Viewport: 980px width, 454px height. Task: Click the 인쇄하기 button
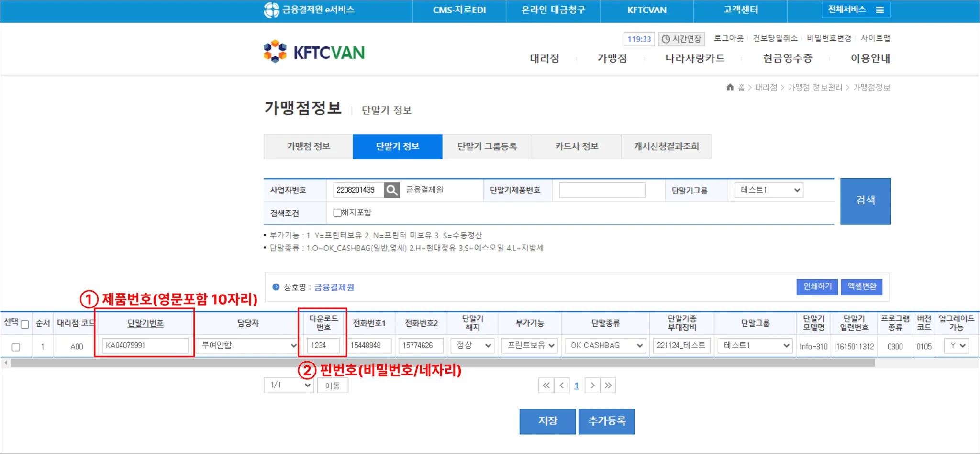pos(817,287)
